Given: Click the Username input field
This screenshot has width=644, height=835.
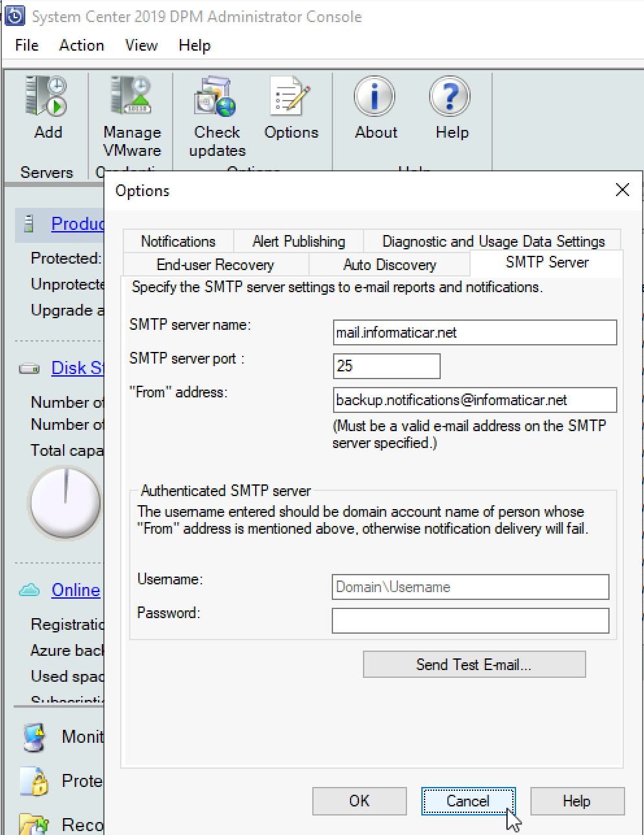Looking at the screenshot, I should point(470,587).
